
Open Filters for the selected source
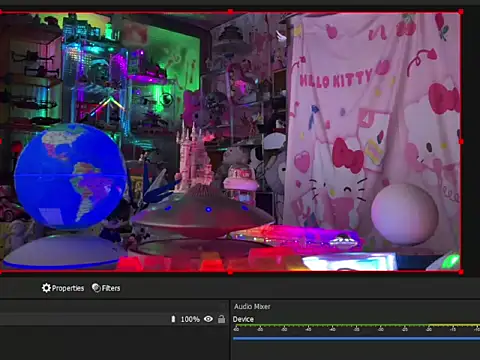click(x=106, y=288)
